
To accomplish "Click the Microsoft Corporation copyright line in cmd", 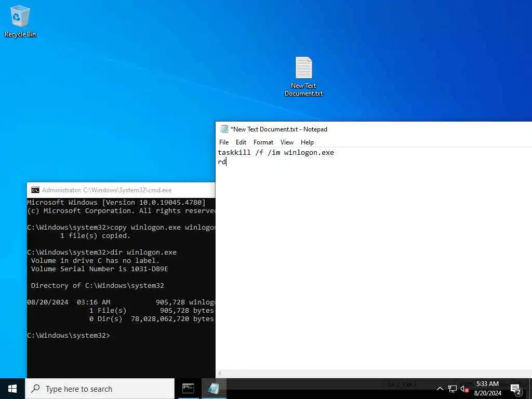I will (121, 211).
